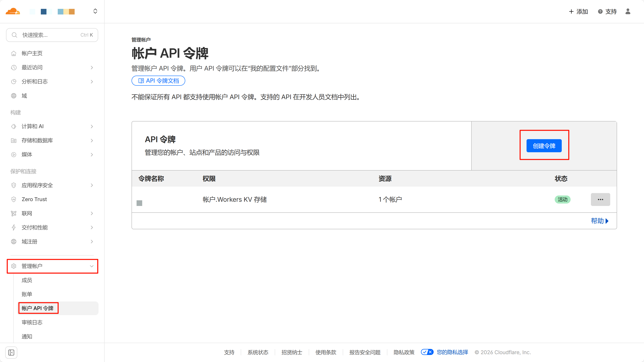
Task: Open the API 令牌文档 link
Action: point(158,81)
